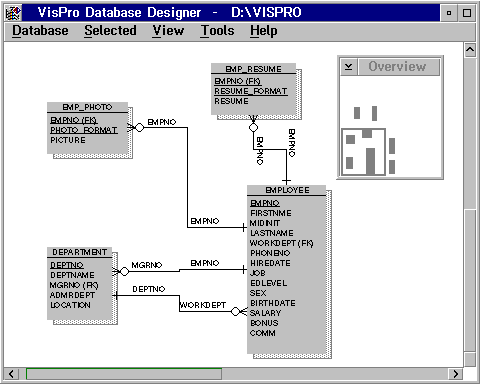Click the WORKDEPT relationship circle near EMPLOYEE
Screen dimensions: 480x384
(235, 312)
